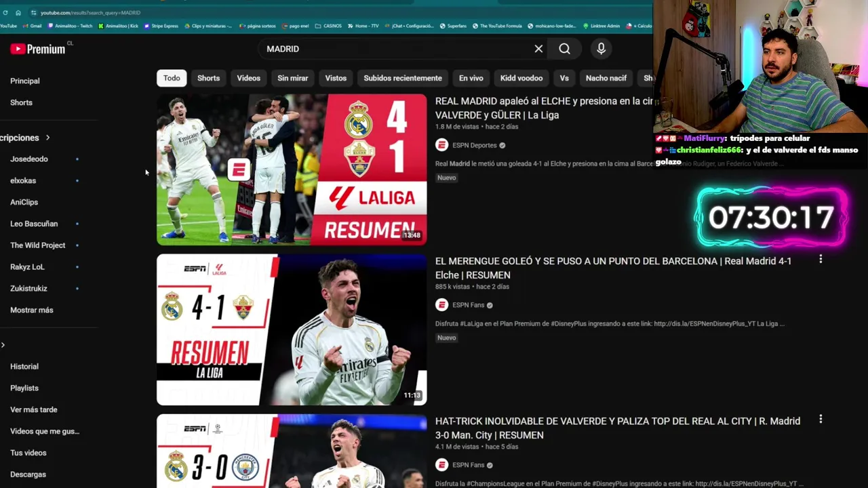Select the En vivo filter chip
868x488 pixels.
[x=471, y=78]
